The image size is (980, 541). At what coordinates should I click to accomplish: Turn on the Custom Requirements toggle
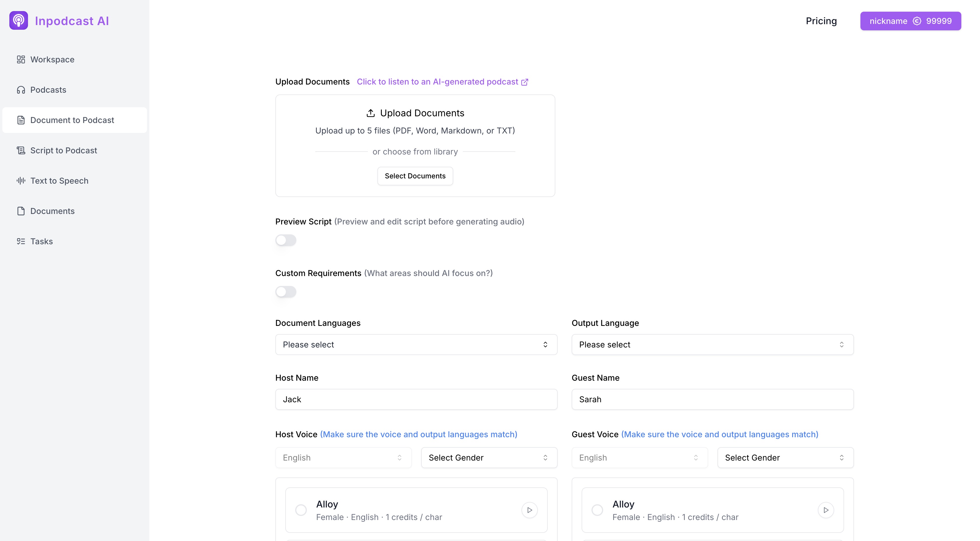tap(286, 291)
